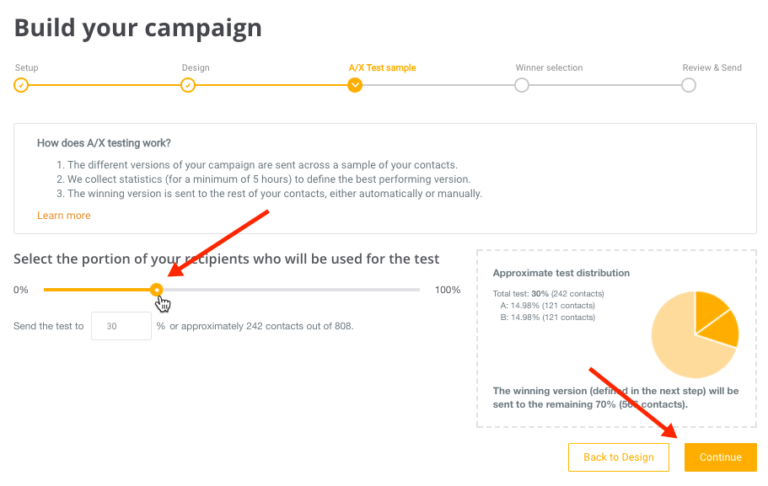Open the Review & Send step label
Image resolution: width=768 pixels, height=486 pixels.
[712, 68]
